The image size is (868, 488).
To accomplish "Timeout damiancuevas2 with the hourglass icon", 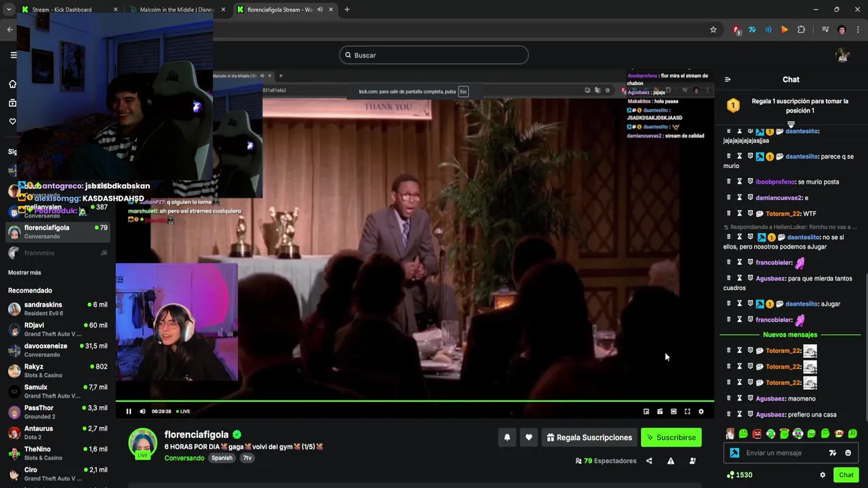I will tap(740, 197).
